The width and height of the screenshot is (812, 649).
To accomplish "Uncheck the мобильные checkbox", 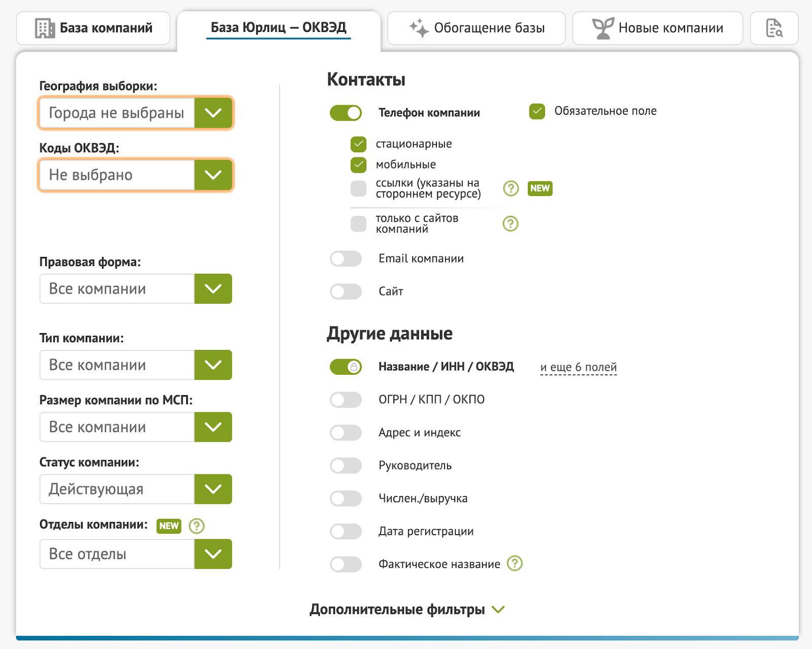I will pyautogui.click(x=358, y=165).
